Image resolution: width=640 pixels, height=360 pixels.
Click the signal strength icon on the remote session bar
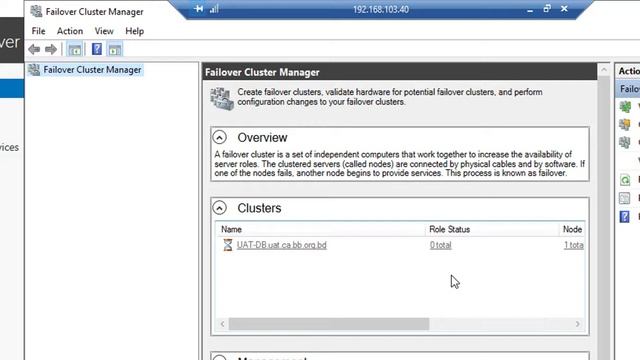[214, 9]
